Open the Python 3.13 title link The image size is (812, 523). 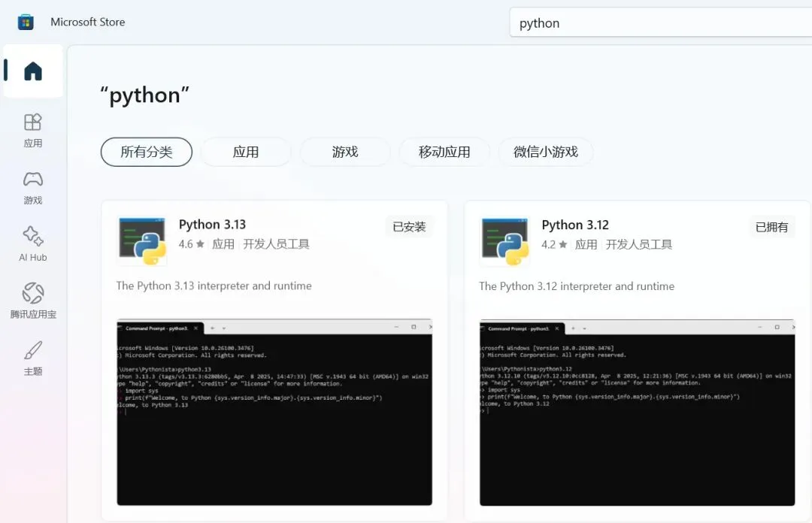(x=212, y=224)
